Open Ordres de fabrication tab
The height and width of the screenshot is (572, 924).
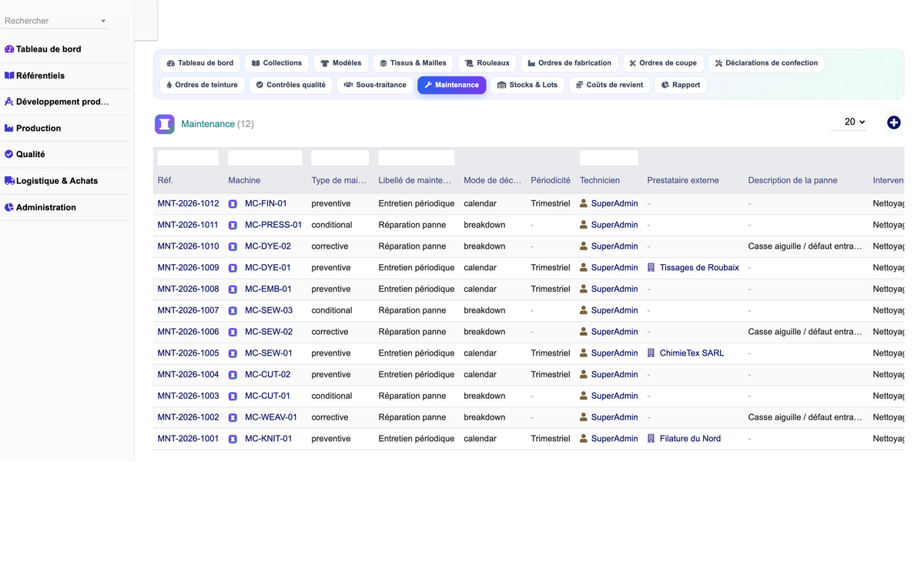(x=570, y=63)
